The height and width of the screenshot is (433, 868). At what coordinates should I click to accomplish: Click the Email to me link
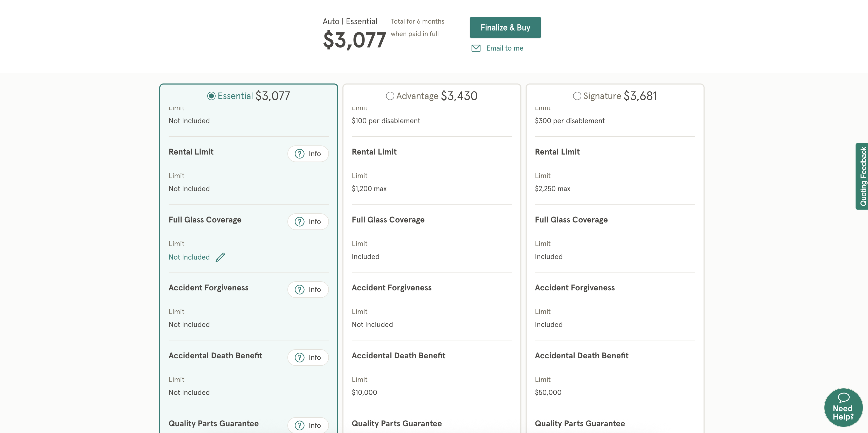point(504,48)
